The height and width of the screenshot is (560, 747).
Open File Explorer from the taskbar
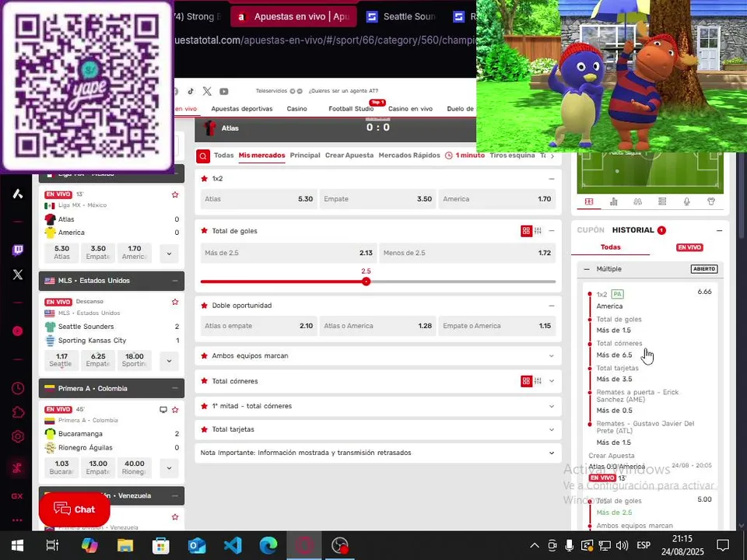click(125, 545)
